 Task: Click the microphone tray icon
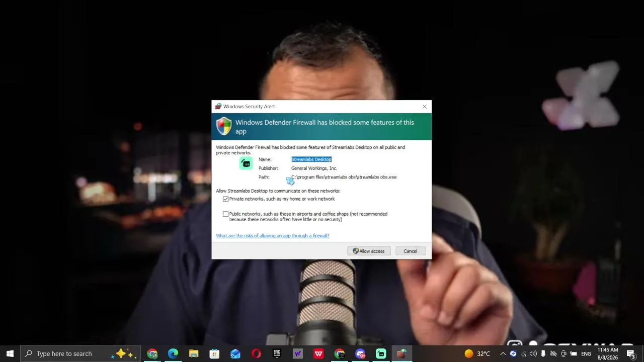[543, 353]
